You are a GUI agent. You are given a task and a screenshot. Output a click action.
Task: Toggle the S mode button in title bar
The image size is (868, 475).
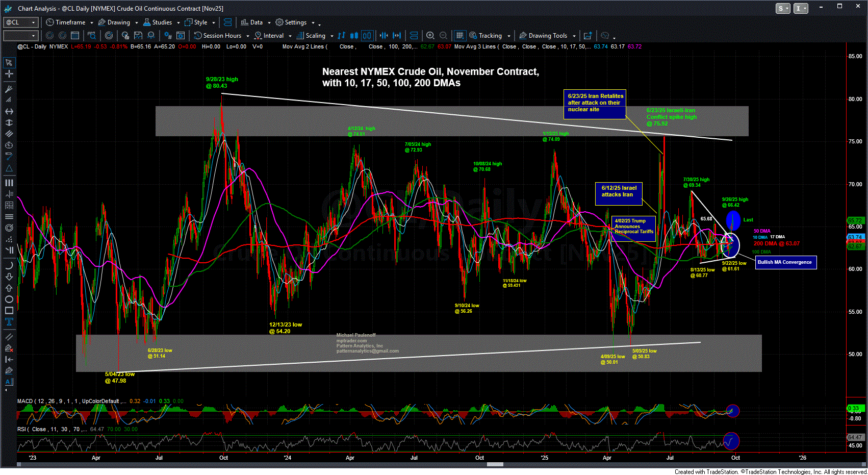782,9
